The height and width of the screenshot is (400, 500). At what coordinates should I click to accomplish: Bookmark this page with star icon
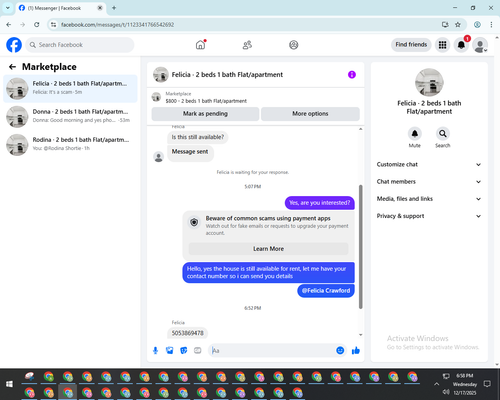pyautogui.click(x=458, y=25)
